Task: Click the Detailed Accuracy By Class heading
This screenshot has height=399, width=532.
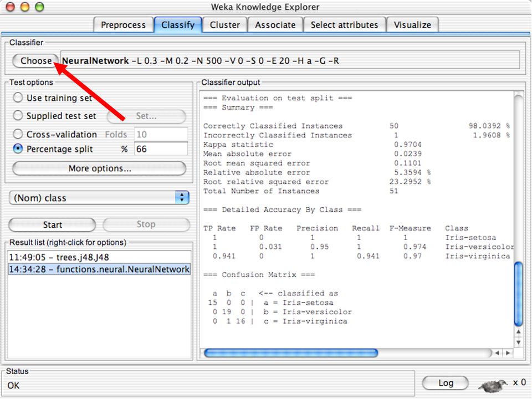Action: (282, 209)
